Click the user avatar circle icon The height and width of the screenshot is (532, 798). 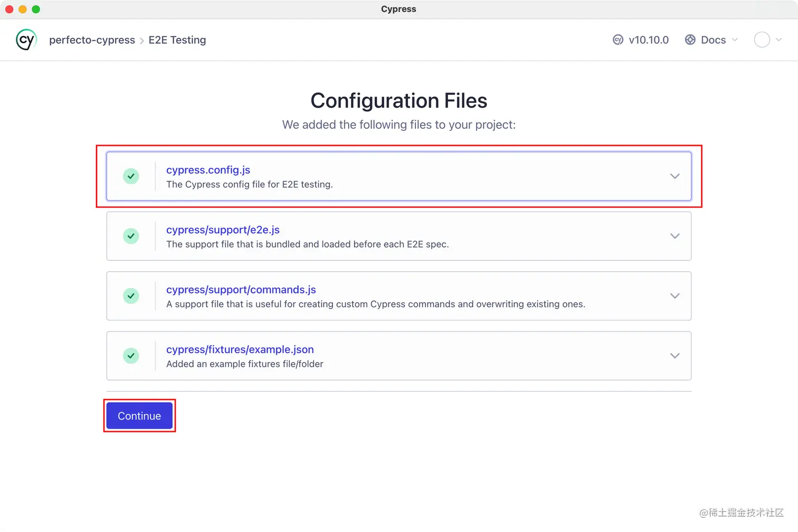click(x=762, y=40)
